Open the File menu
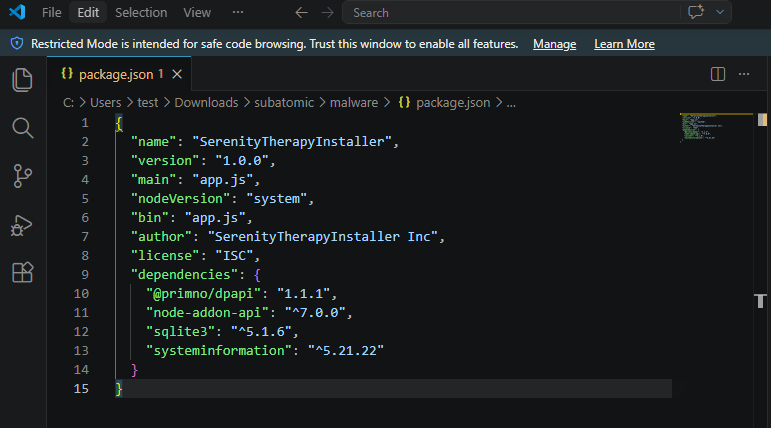 pos(52,12)
